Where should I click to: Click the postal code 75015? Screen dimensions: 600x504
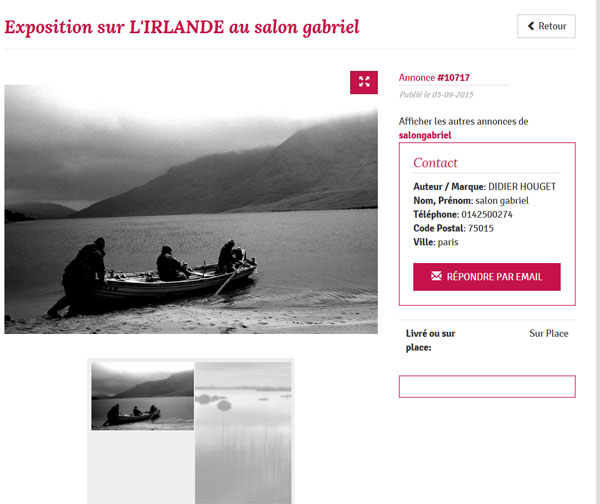coord(481,228)
